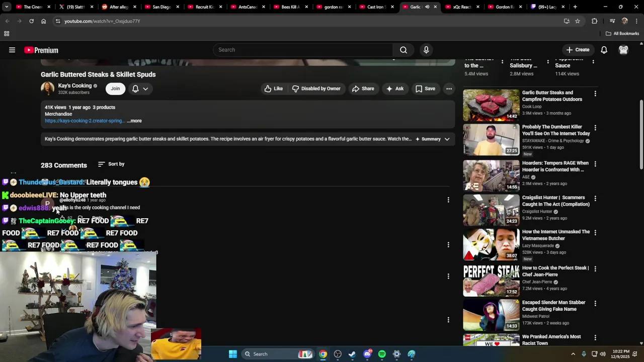Open OBS from the taskbar
644x362 pixels.
[x=338, y=354]
